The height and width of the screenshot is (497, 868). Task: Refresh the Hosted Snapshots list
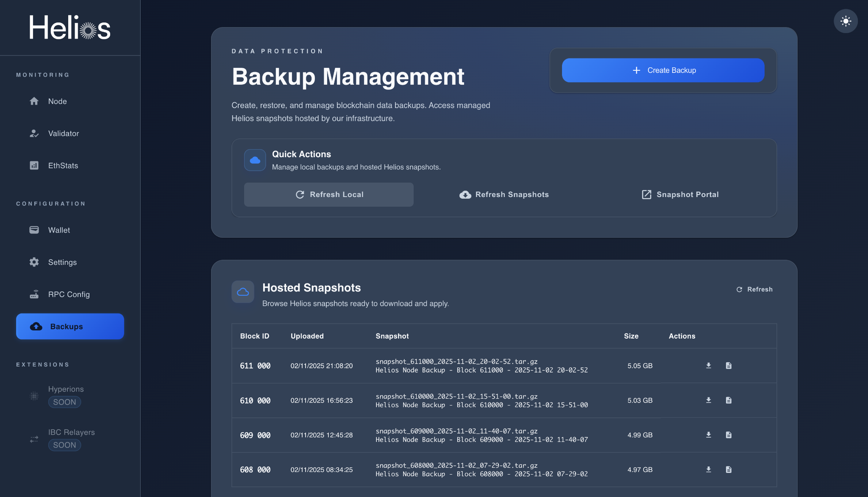[754, 289]
